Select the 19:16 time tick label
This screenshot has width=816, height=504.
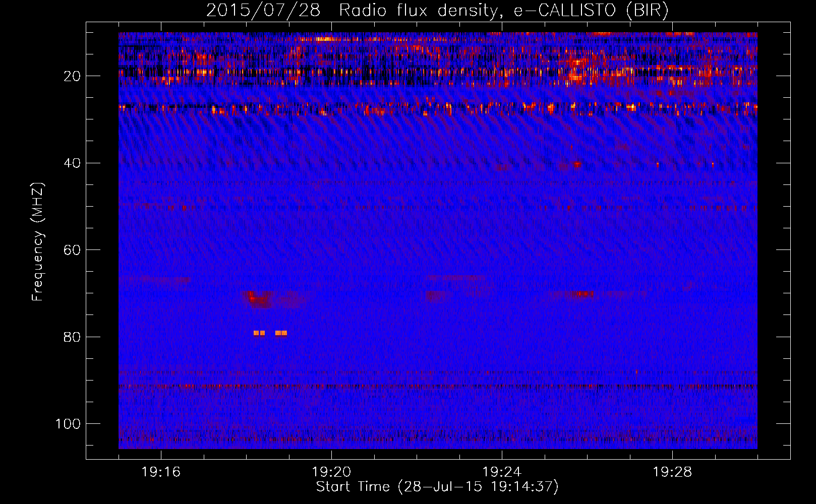tap(161, 472)
